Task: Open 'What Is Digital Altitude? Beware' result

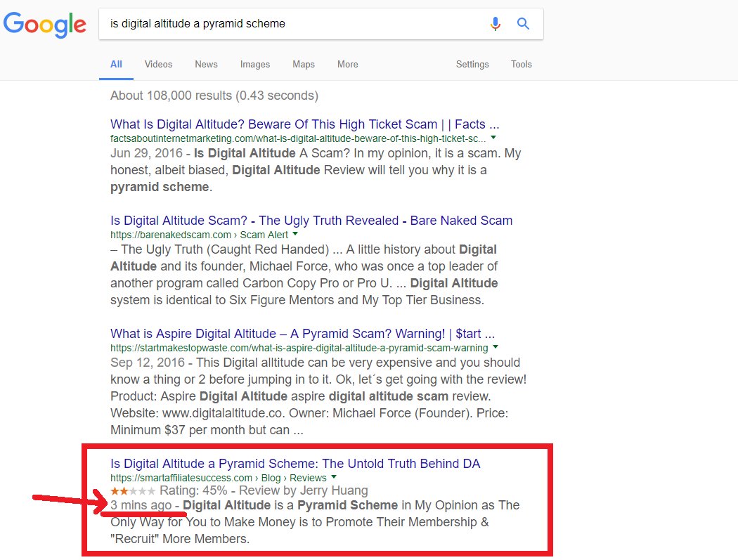Action: pos(304,124)
